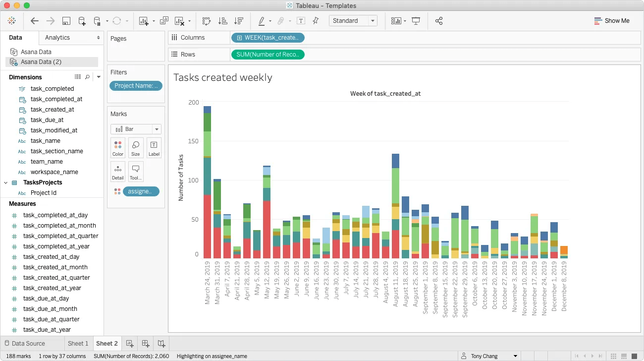Image resolution: width=644 pixels, height=361 pixels.
Task: Open the Size card in Marks
Action: point(135,147)
